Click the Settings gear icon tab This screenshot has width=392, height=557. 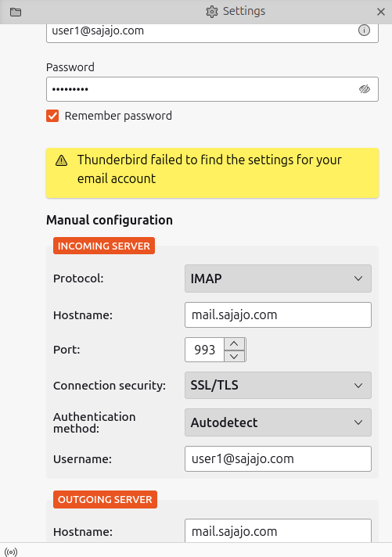tap(212, 12)
